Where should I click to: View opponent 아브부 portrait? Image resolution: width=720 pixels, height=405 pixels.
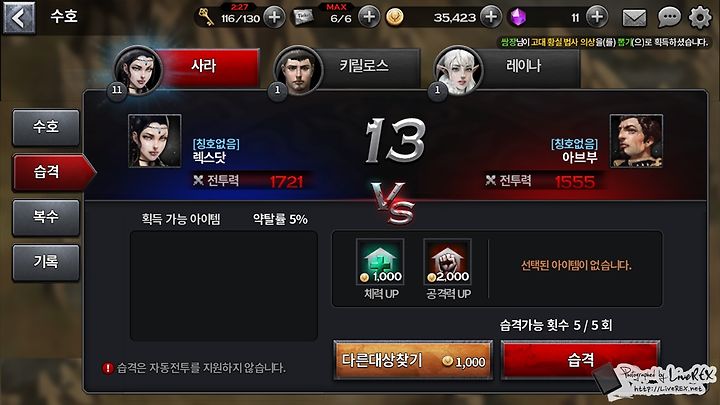(x=636, y=141)
